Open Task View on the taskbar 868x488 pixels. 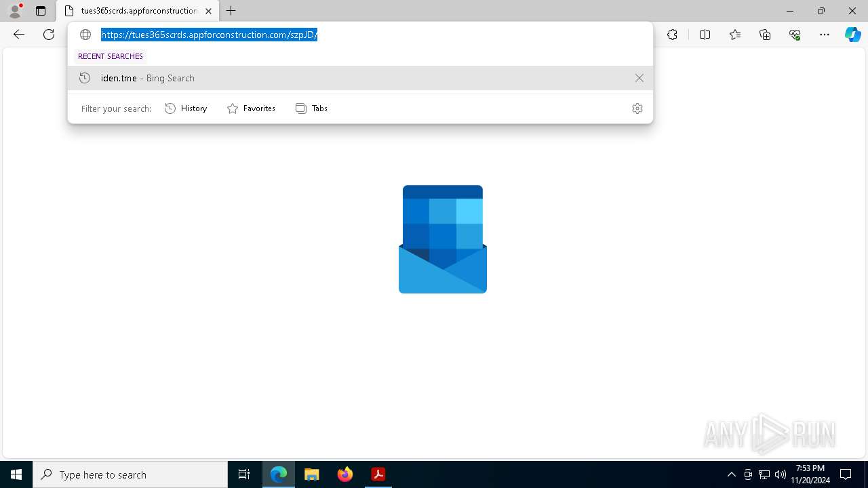244,474
